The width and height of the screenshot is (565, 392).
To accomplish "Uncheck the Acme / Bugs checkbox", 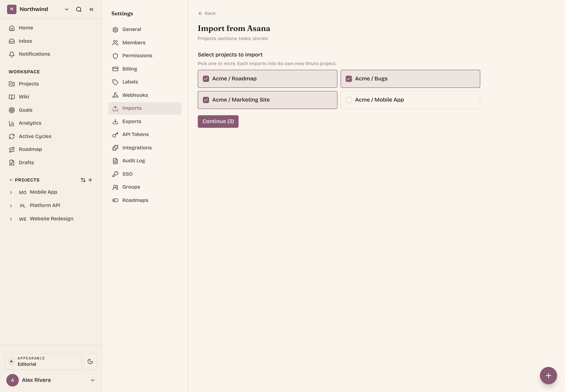I will (x=349, y=79).
